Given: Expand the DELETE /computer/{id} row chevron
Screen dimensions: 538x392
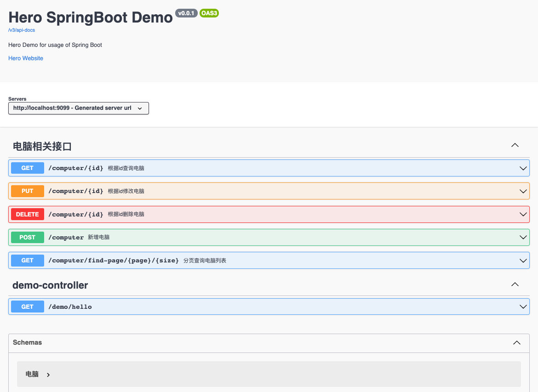Looking at the screenshot, I should coord(523,214).
